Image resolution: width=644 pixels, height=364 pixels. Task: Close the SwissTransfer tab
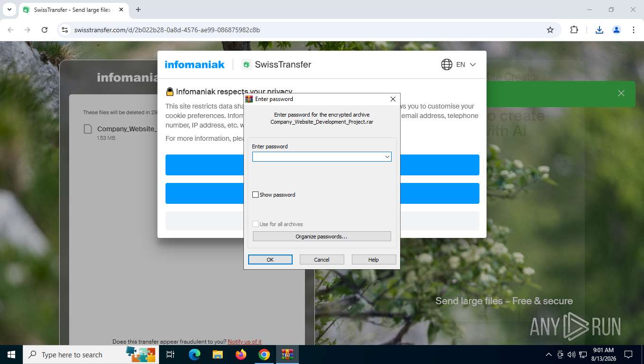pos(121,9)
